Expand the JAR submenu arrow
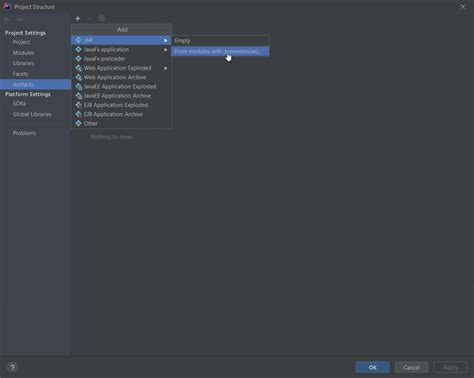Viewport: 474px width, 378px height. tap(165, 40)
